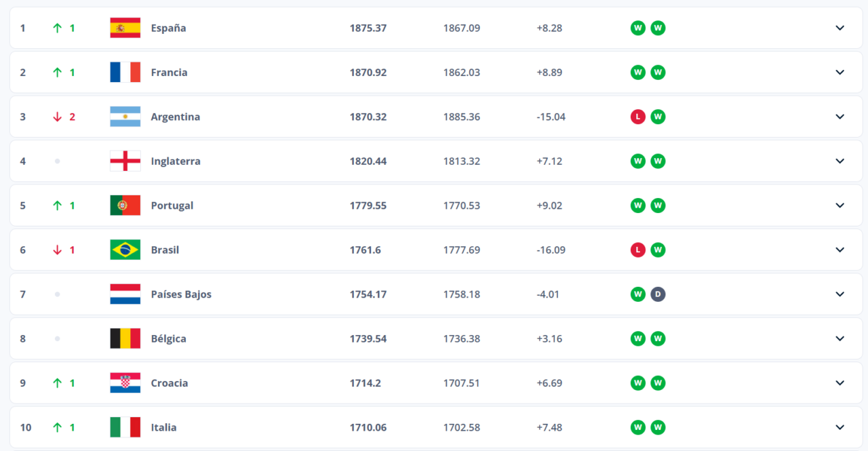The image size is (868, 451).
Task: Click Países Bajos gray D draw badge
Action: [658, 294]
